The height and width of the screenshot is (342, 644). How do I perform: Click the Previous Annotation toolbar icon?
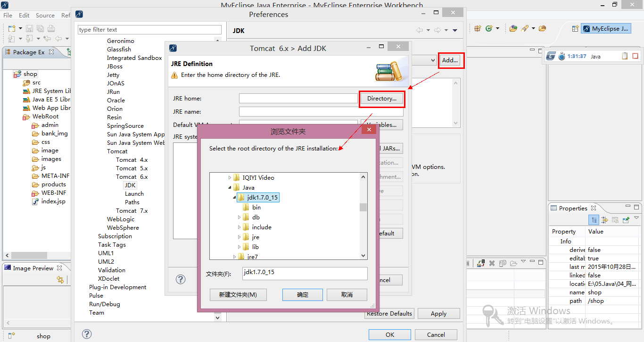29,39
